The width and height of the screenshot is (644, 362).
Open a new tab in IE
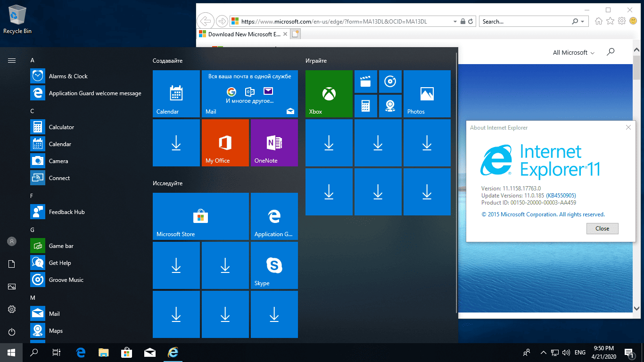(x=296, y=34)
